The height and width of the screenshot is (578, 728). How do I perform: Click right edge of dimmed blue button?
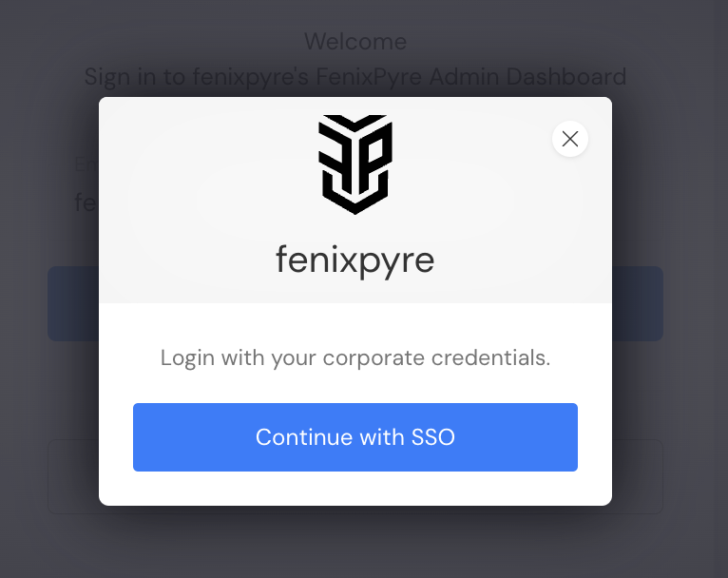(x=638, y=303)
